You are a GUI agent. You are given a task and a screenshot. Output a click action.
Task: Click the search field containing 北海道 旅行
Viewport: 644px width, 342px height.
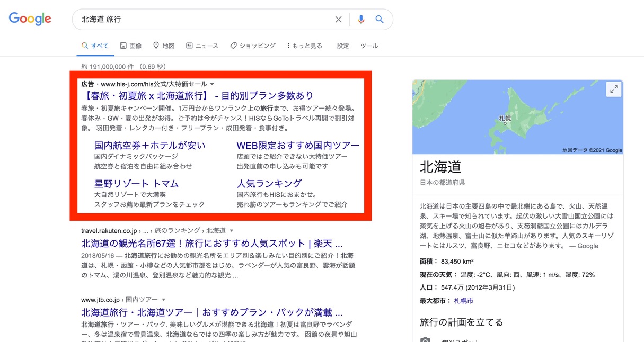point(232,20)
